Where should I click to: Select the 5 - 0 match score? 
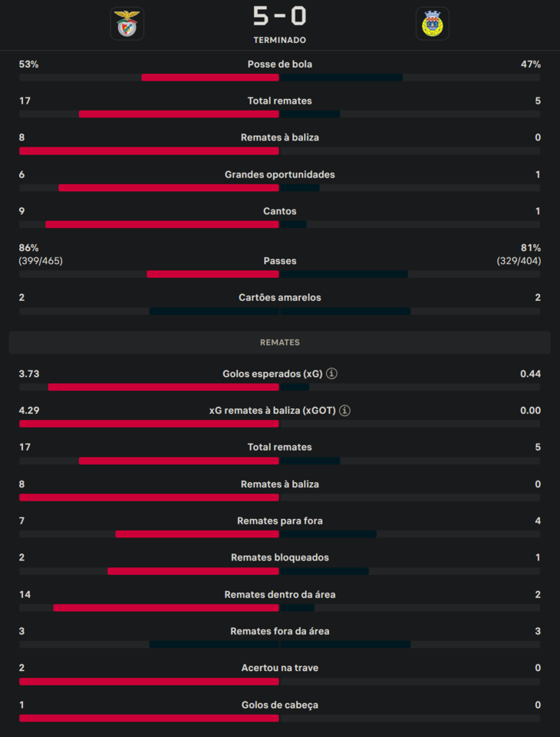pyautogui.click(x=280, y=16)
